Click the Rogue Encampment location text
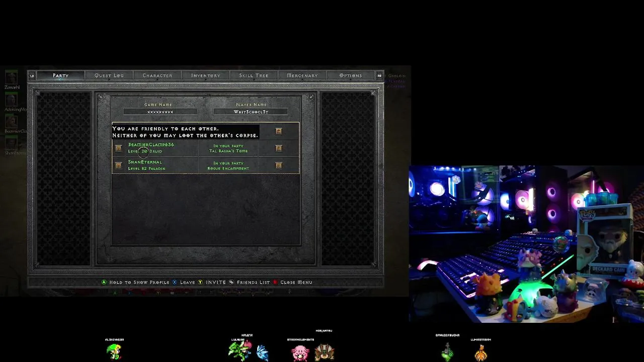Image resolution: width=644 pixels, height=362 pixels. pyautogui.click(x=228, y=168)
